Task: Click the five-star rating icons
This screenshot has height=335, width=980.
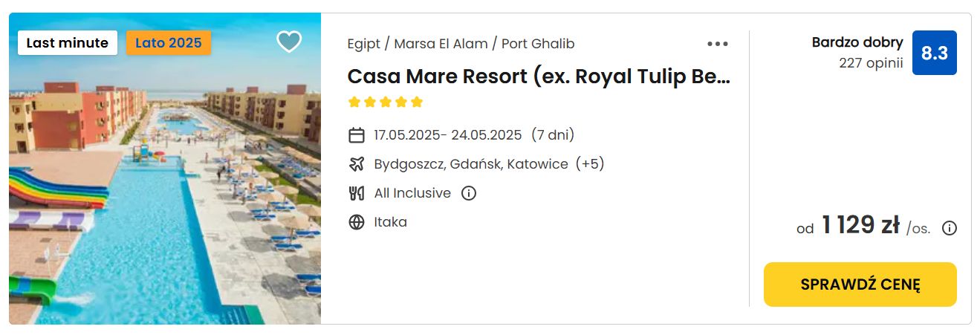Action: [x=386, y=102]
